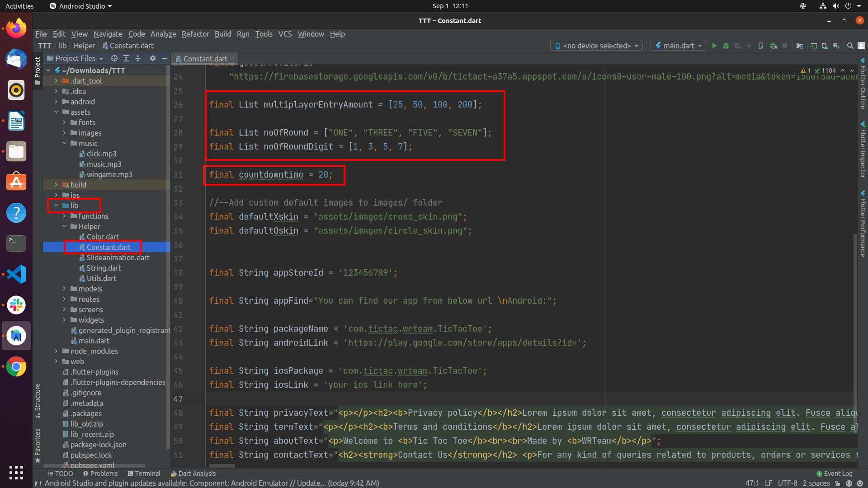The image size is (868, 488).
Task: Open the device selector dropdown
Action: pos(596,46)
